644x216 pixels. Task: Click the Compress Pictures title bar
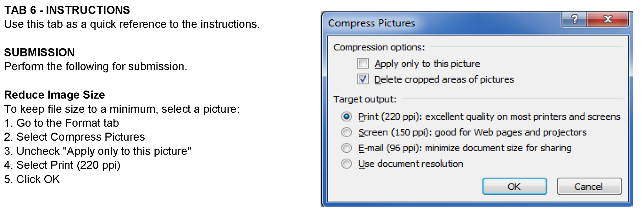point(440,23)
